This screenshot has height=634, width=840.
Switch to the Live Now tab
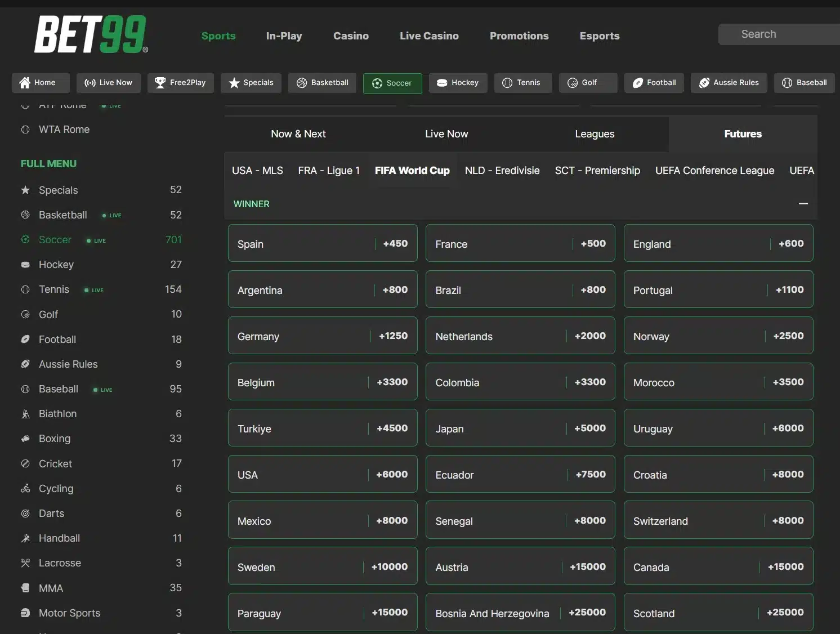pos(446,134)
